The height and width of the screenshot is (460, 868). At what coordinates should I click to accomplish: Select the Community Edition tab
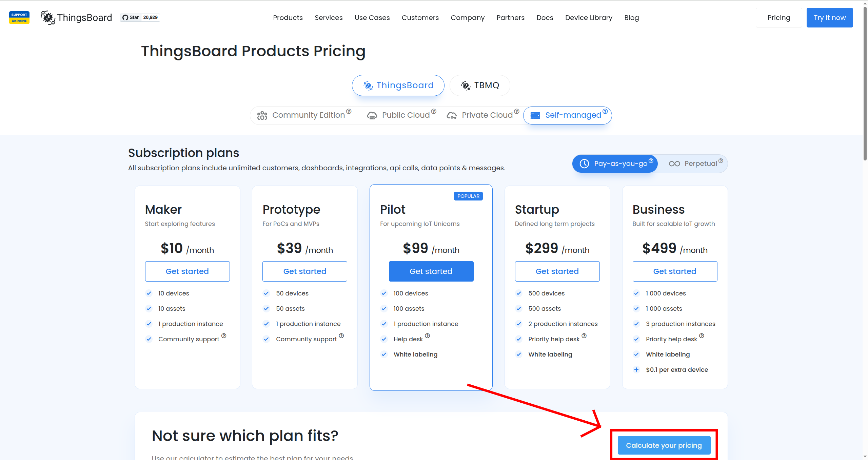click(304, 115)
